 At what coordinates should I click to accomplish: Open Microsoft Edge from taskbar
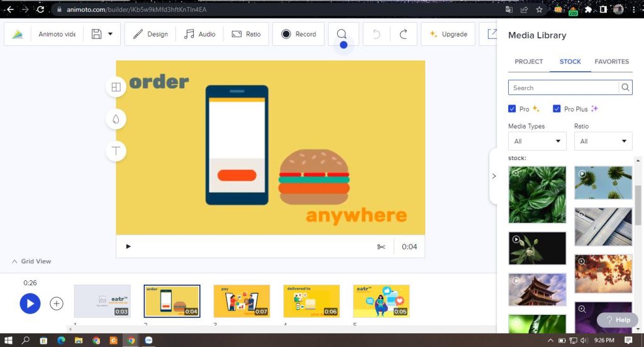61,340
